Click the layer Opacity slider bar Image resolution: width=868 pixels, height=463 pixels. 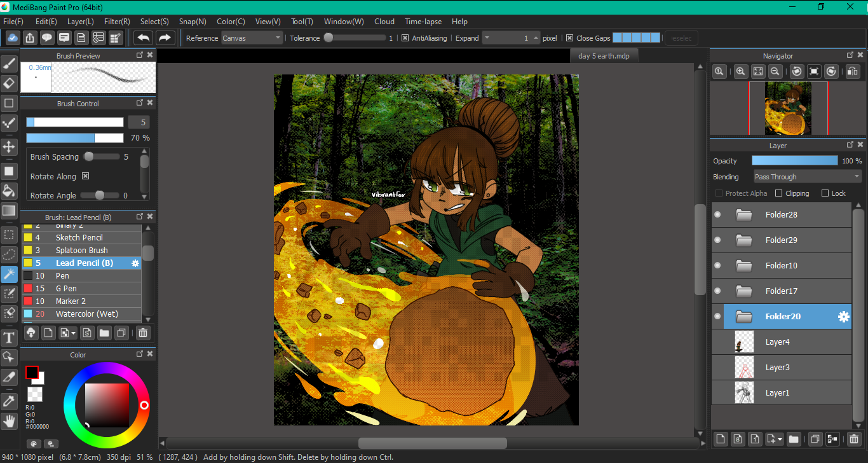coord(794,161)
